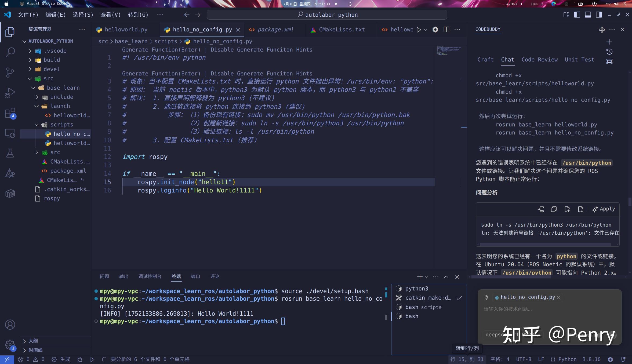Start a new CODEBUDDY conversation with plus icon
The image size is (632, 364).
coord(609,42)
